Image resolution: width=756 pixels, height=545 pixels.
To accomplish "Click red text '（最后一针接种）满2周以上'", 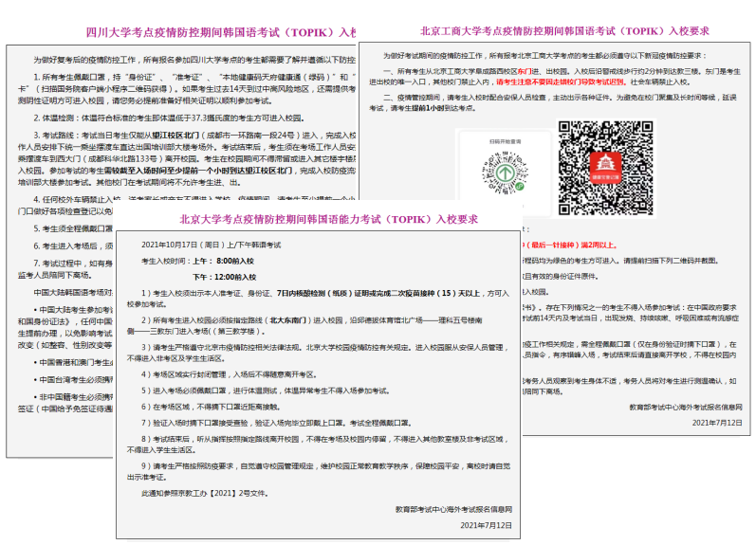I will pos(570,245).
